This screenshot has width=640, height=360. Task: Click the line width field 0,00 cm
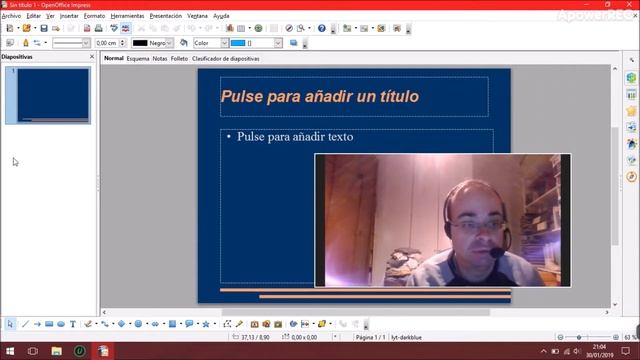[107, 43]
